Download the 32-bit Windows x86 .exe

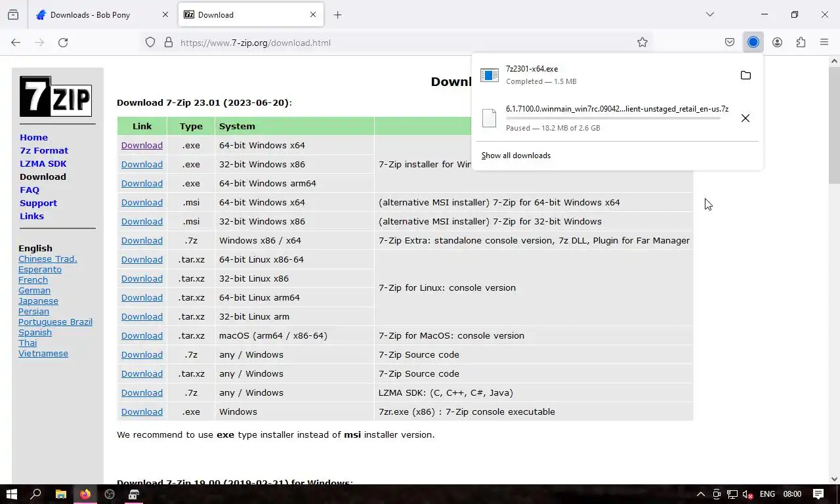(x=142, y=164)
